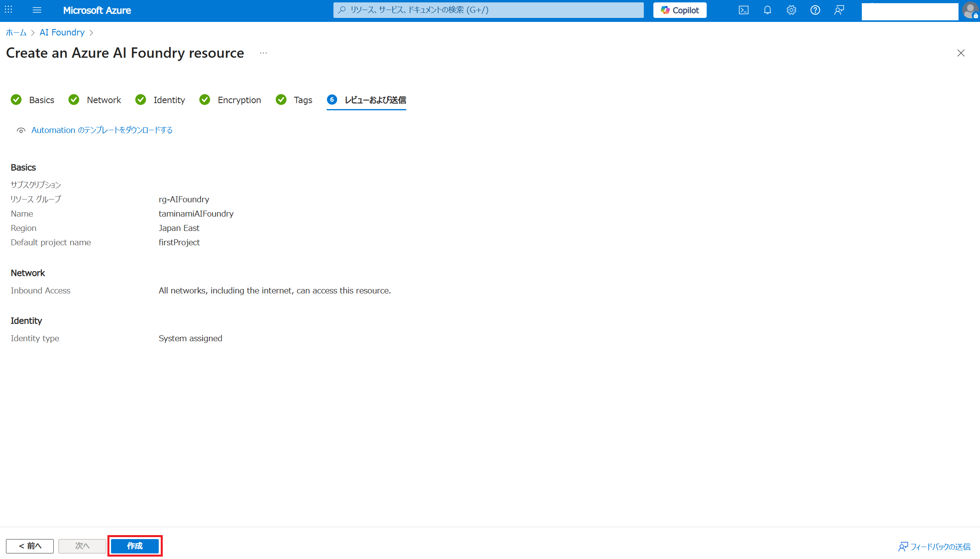Open the hamburger navigation menu

click(x=37, y=10)
